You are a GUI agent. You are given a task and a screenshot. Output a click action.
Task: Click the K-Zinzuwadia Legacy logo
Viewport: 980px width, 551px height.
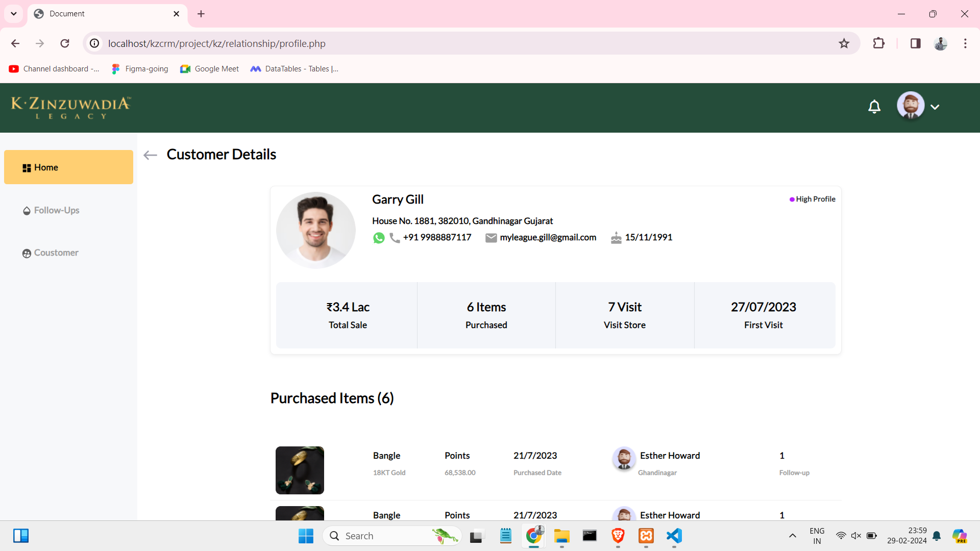click(70, 107)
